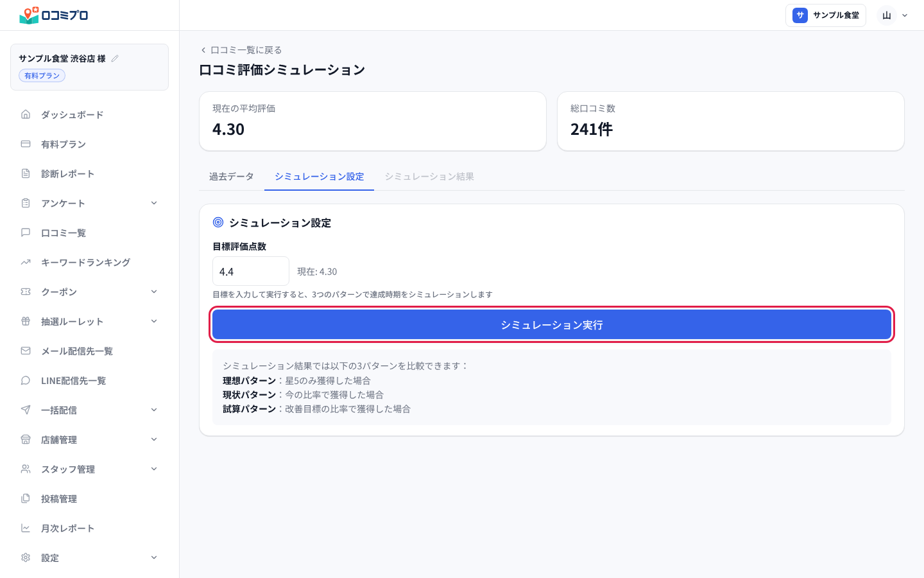The image size is (924, 578).
Task: Click the 一括配信 paper plane icon
Action: 26,410
